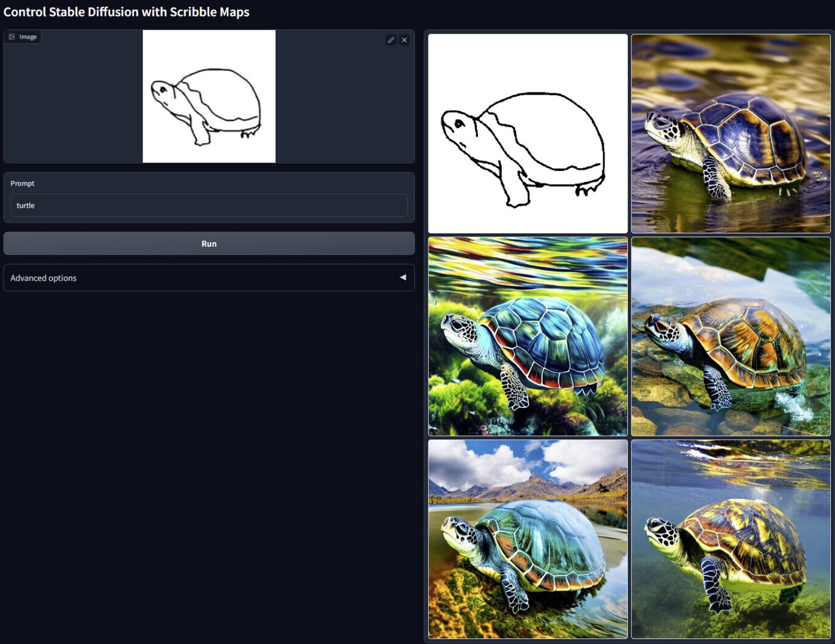Collapse or open the Advanced options section
This screenshot has width=835, height=644.
pyautogui.click(x=209, y=277)
